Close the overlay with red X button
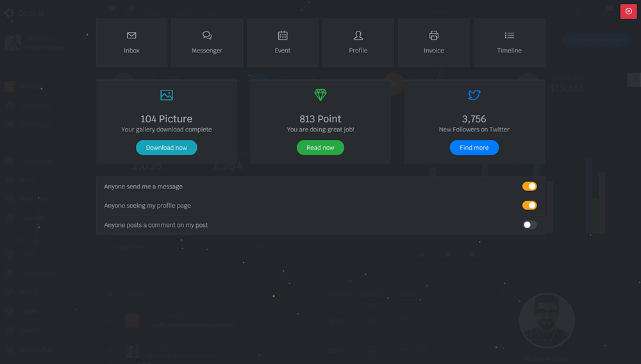The width and height of the screenshot is (641, 364). tap(628, 12)
